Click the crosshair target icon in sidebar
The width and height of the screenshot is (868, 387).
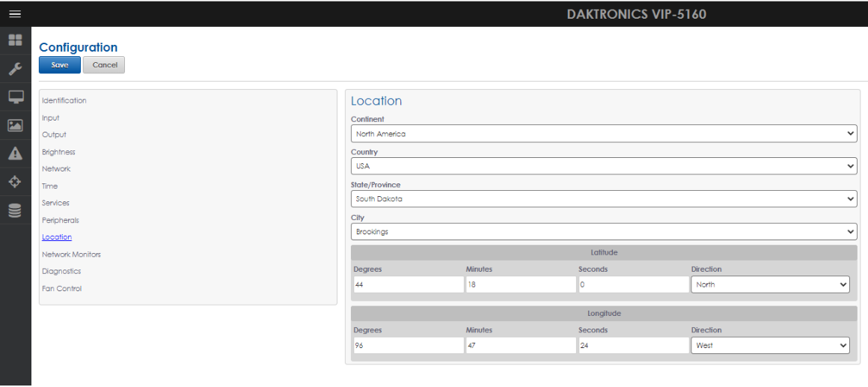tap(15, 182)
